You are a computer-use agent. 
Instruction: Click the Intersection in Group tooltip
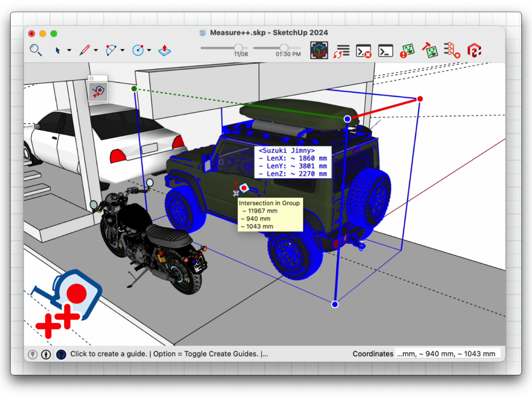(270, 215)
